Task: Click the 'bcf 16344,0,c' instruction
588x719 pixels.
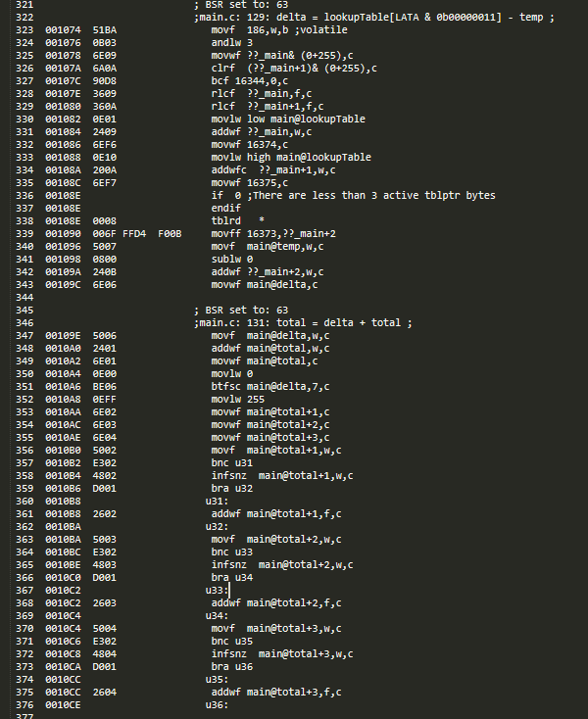Action: 250,81
